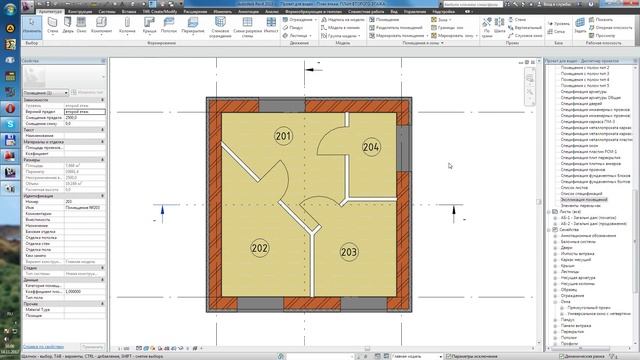Select Список листов in project browser

click(x=574, y=188)
